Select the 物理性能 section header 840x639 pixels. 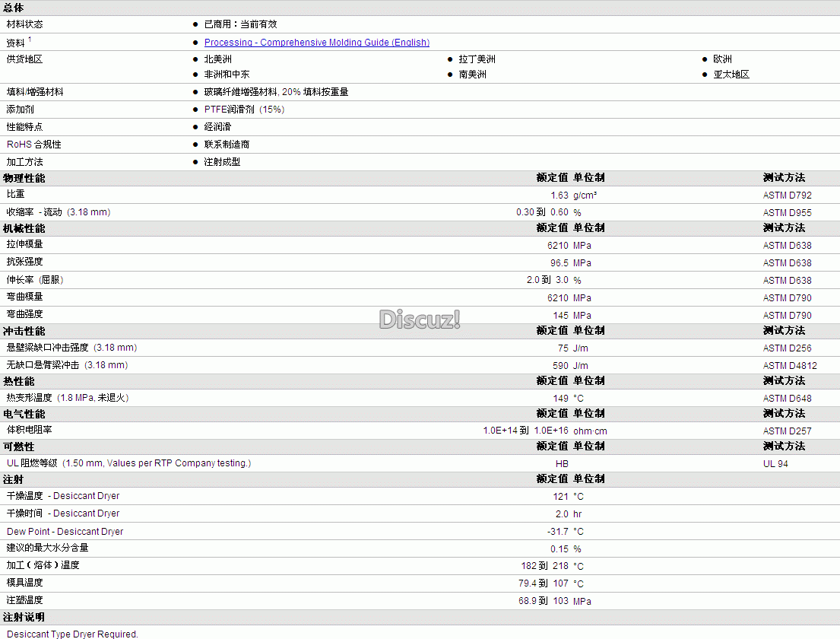24,179
